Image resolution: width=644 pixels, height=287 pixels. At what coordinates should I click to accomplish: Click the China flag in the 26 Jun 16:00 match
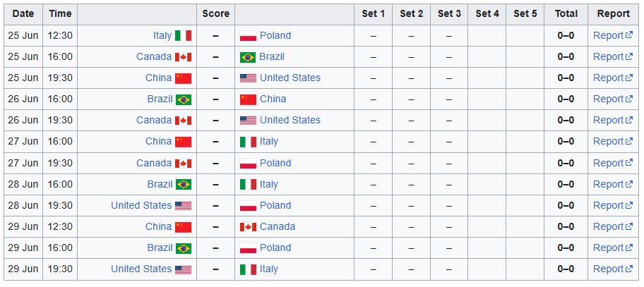(x=248, y=99)
